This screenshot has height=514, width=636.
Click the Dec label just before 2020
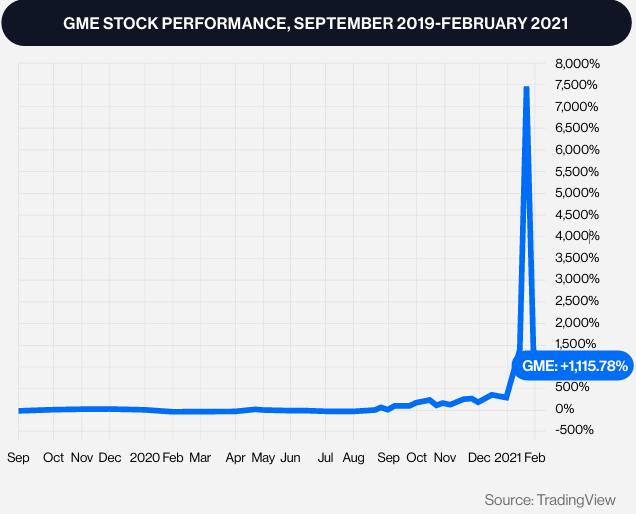point(110,458)
